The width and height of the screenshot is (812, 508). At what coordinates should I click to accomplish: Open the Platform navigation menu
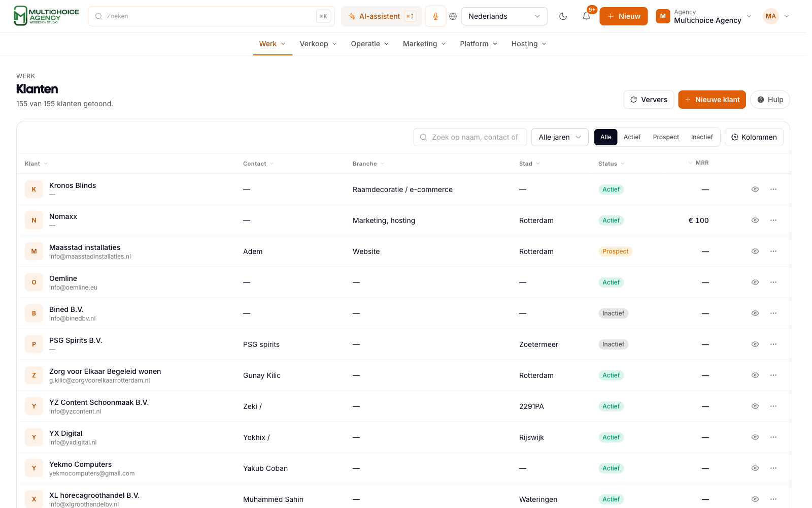[x=479, y=44]
